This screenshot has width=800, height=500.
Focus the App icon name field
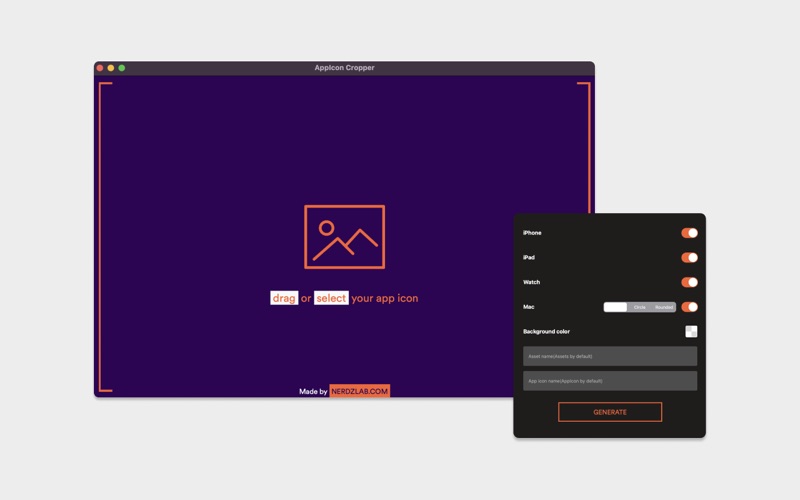[610, 381]
